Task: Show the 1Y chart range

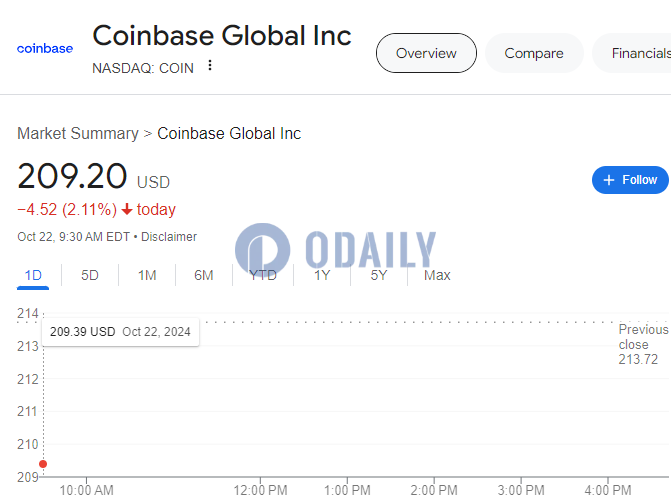Action: pyautogui.click(x=322, y=275)
